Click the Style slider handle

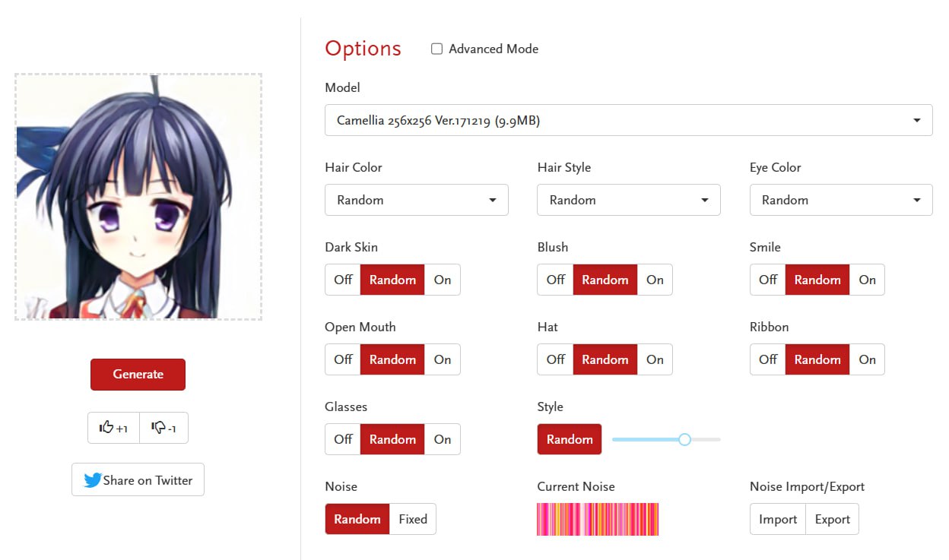tap(684, 439)
